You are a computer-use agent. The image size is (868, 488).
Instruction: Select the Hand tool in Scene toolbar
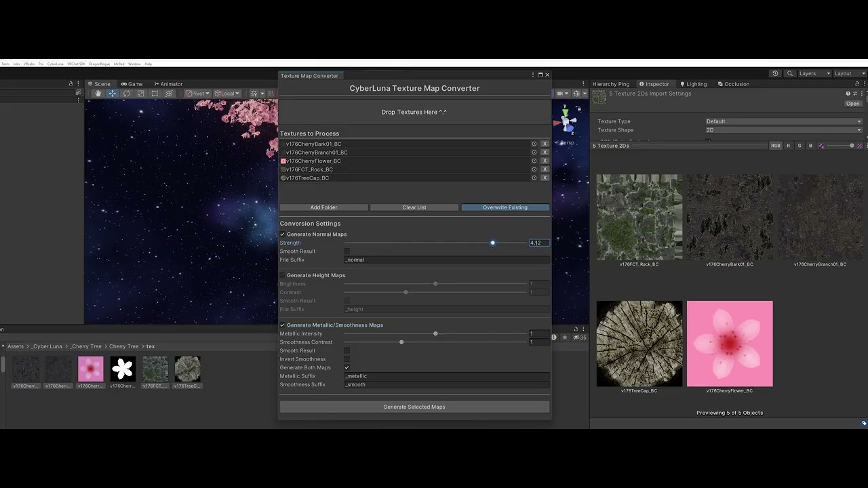pyautogui.click(x=98, y=94)
